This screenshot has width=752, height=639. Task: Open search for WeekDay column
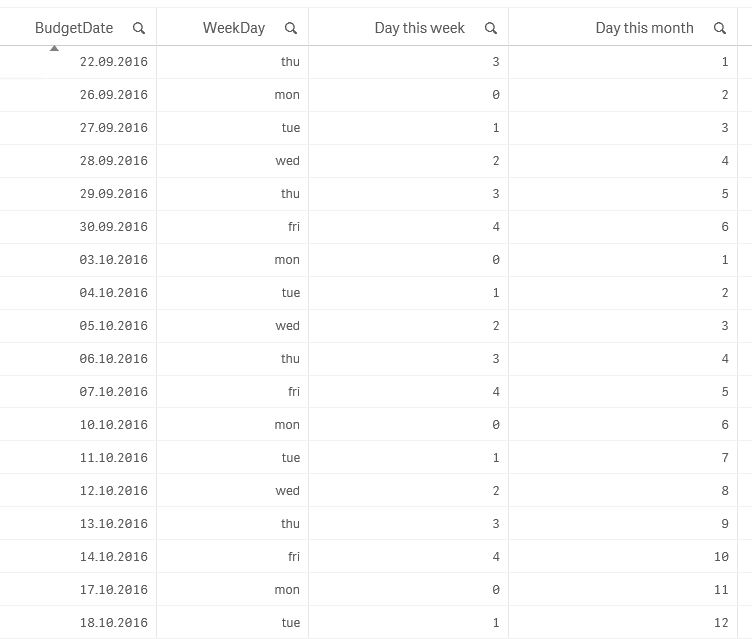(290, 28)
